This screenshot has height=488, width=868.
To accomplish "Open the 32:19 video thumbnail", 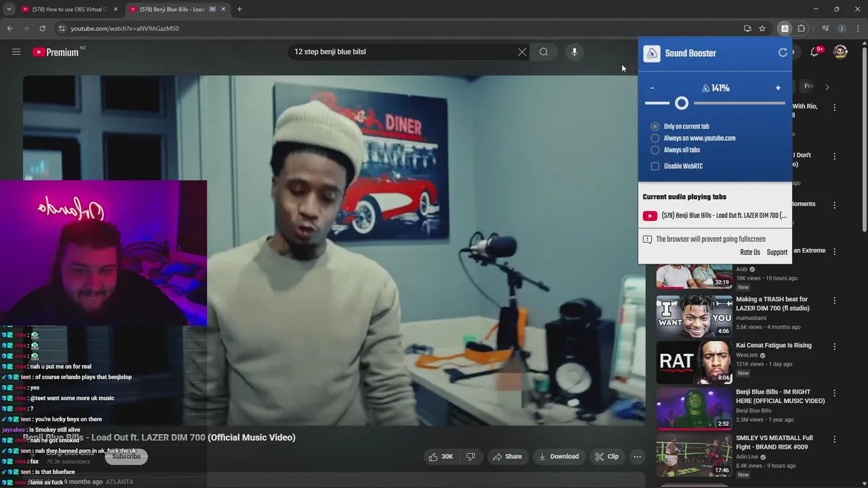I will (694, 275).
